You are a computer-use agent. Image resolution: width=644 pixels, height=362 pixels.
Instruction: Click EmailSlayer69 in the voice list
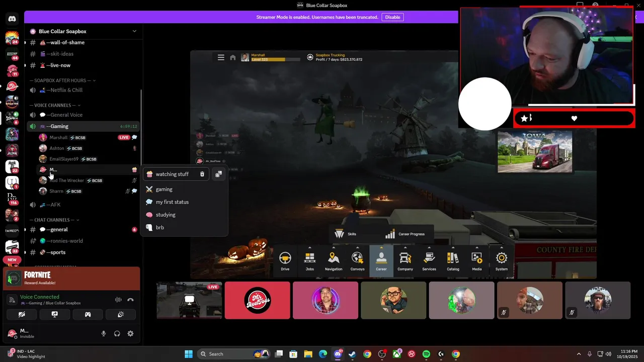(x=88, y=159)
